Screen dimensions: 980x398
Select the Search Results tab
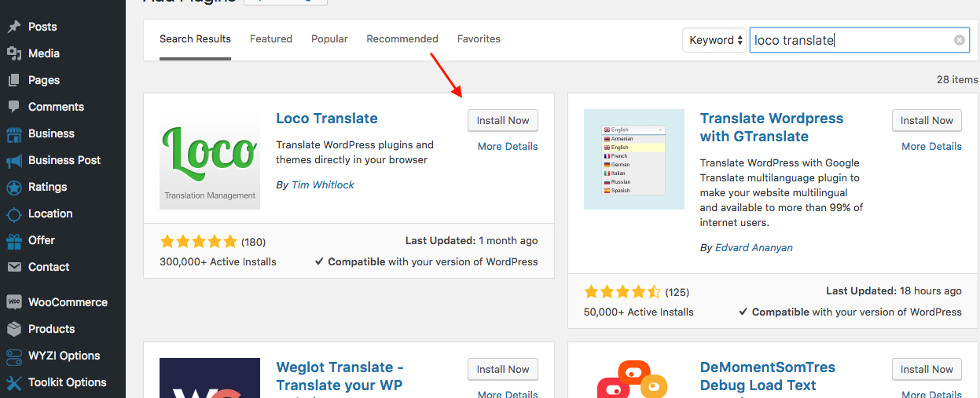pos(195,38)
